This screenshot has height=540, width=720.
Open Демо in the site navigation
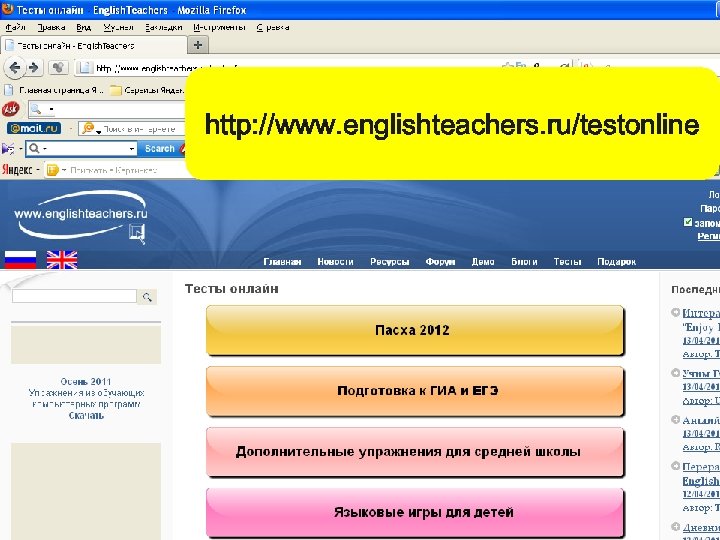tap(483, 262)
